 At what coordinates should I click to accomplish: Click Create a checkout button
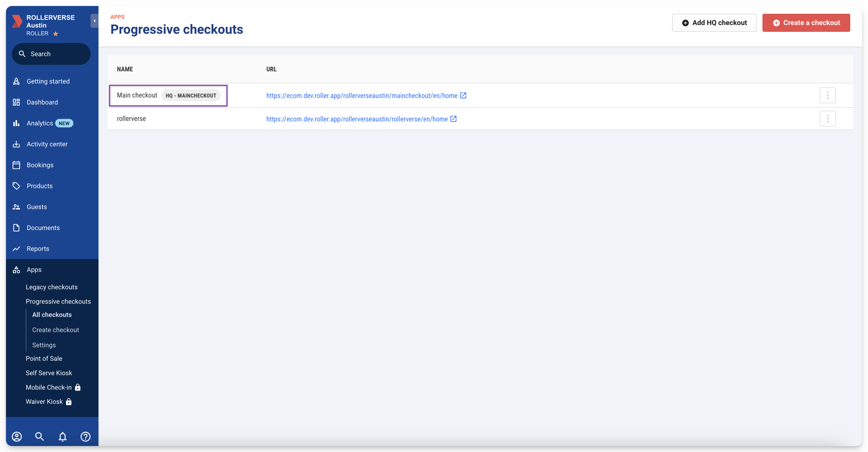[x=806, y=23]
